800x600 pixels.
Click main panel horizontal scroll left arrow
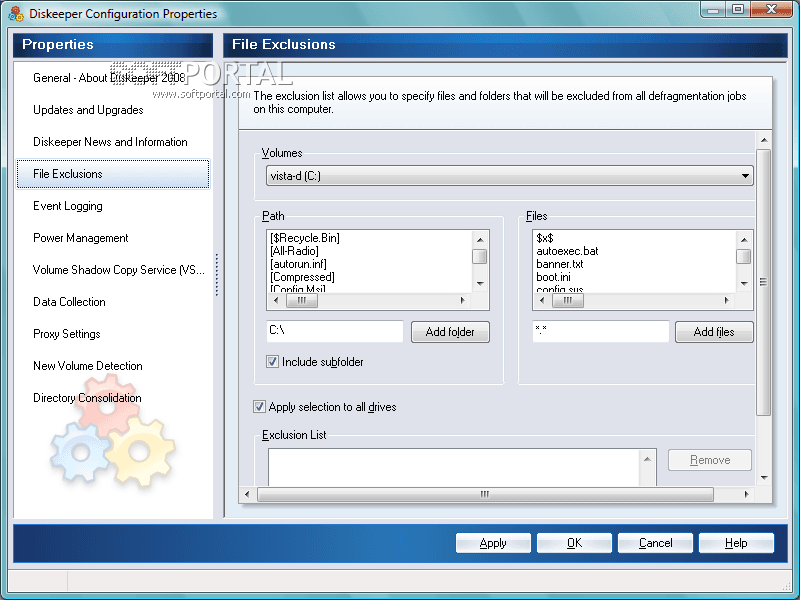(247, 494)
